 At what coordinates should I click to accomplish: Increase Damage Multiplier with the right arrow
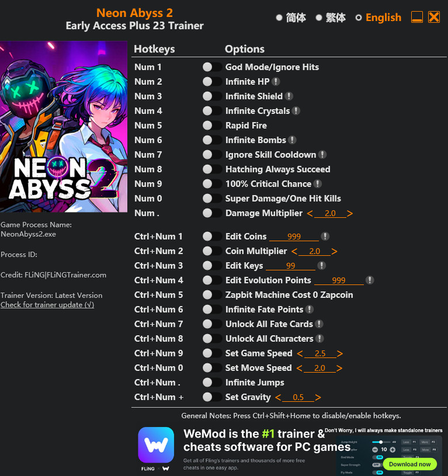coord(350,214)
